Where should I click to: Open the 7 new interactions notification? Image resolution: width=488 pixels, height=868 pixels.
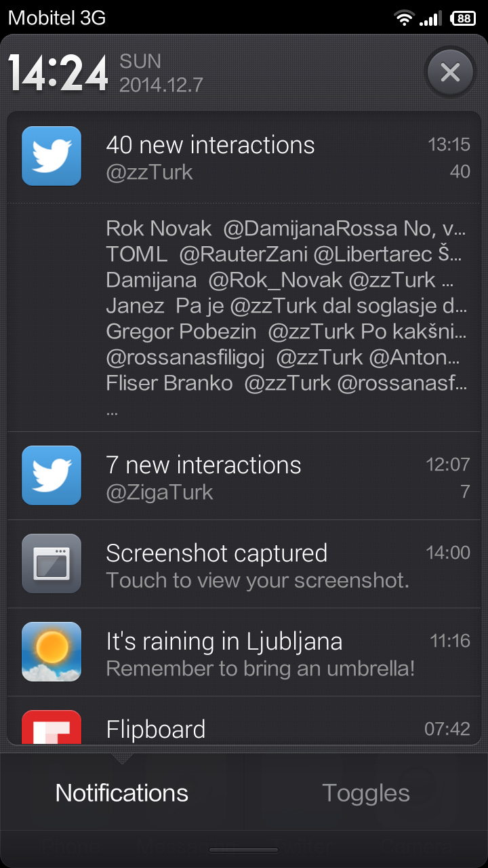tap(244, 476)
